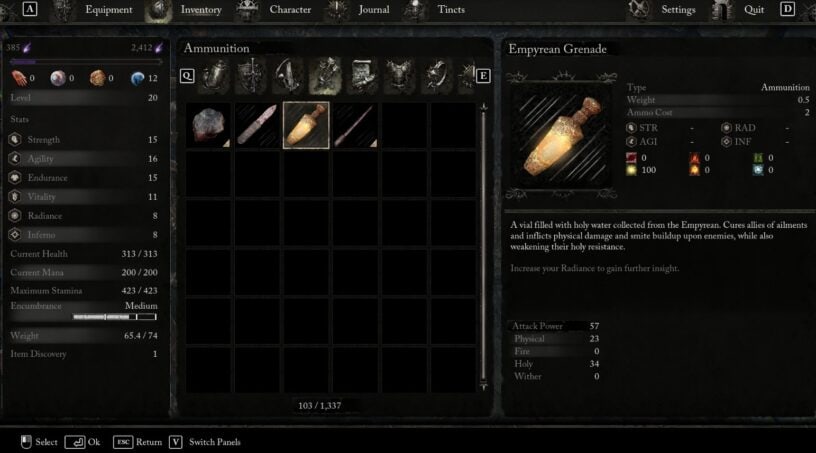Select the throwing knife item slot

(x=257, y=125)
